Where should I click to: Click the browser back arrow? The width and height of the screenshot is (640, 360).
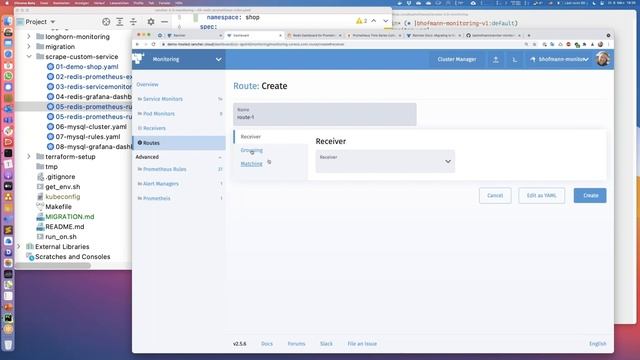[x=138, y=44]
